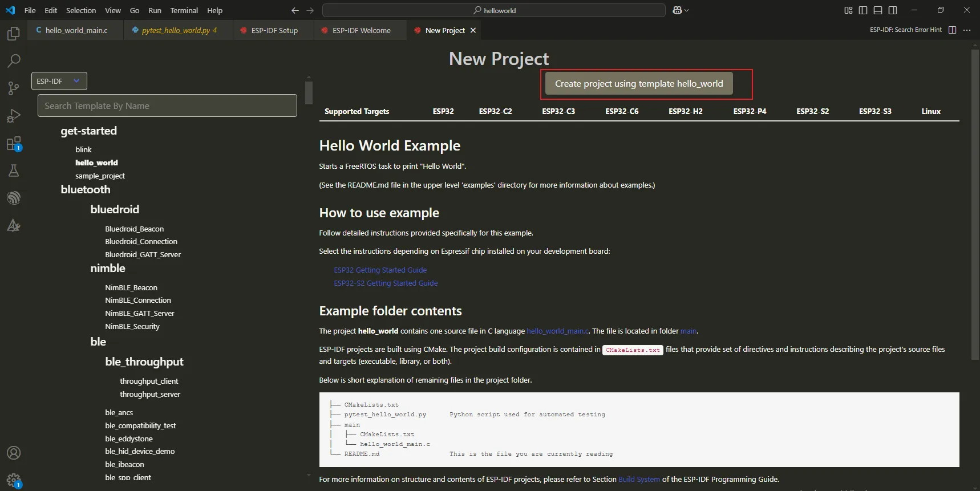Click the template list scrollbar thumb

click(x=309, y=92)
